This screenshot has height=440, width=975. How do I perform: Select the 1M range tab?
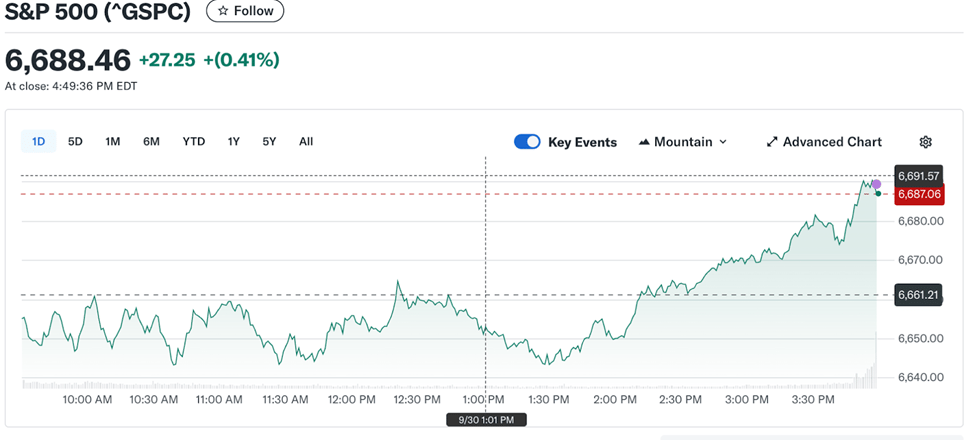pos(112,142)
